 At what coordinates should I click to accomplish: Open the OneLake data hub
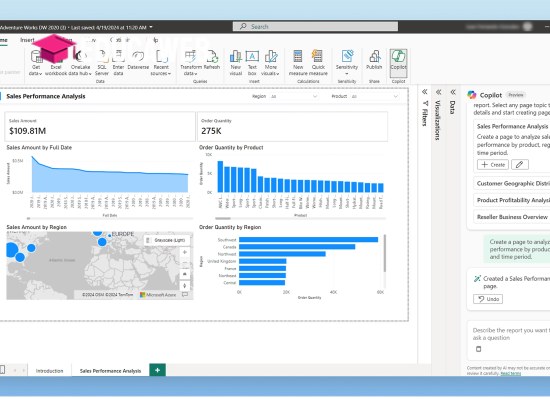(x=80, y=63)
